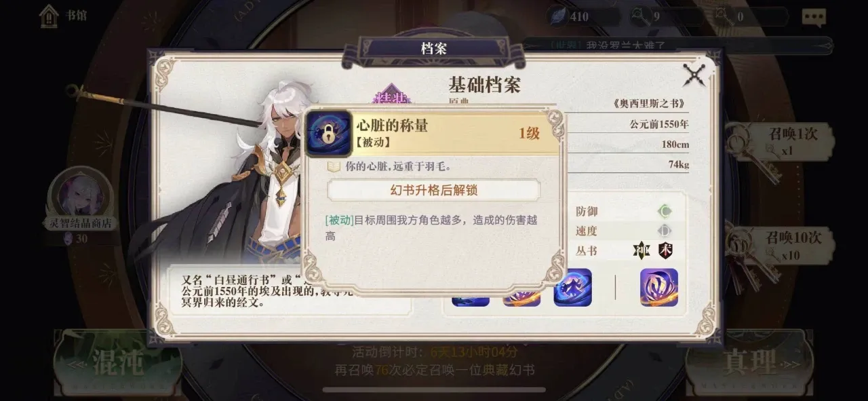Click the speed D grade icon

pyautogui.click(x=665, y=231)
